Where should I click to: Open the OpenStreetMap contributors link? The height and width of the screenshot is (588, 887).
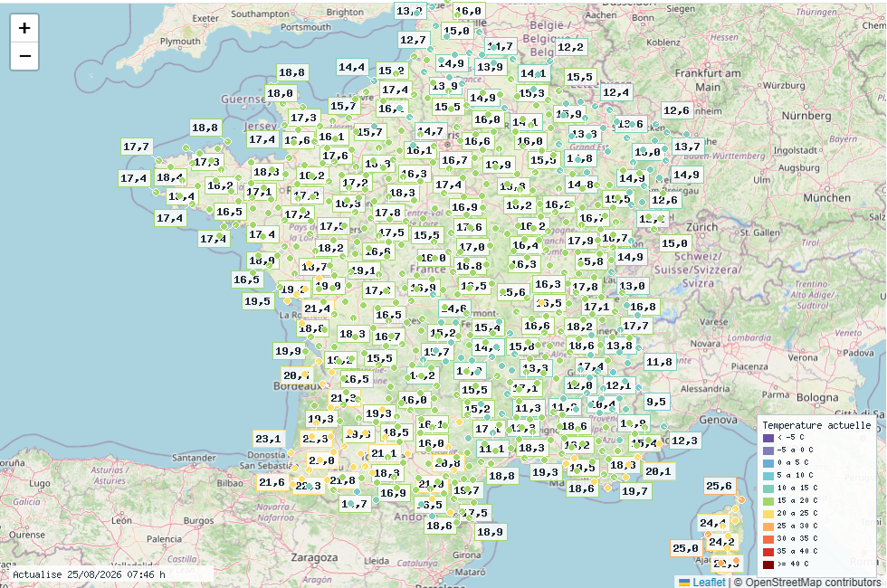[813, 582]
